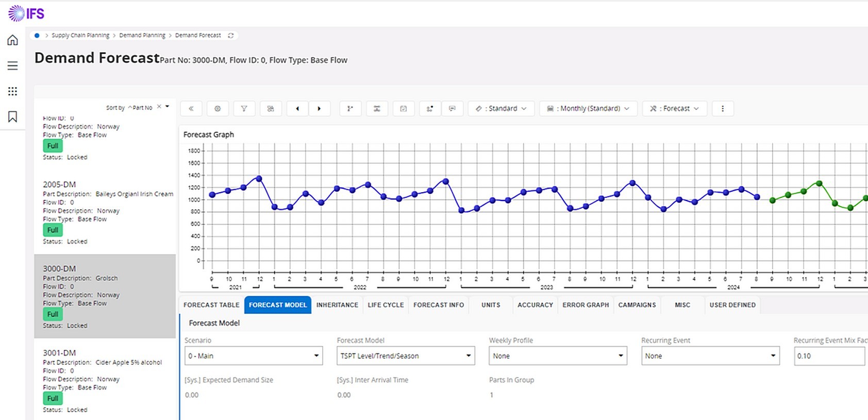Refresh the page via breadcrumb reload icon
The height and width of the screenshot is (420, 868).
pos(231,36)
